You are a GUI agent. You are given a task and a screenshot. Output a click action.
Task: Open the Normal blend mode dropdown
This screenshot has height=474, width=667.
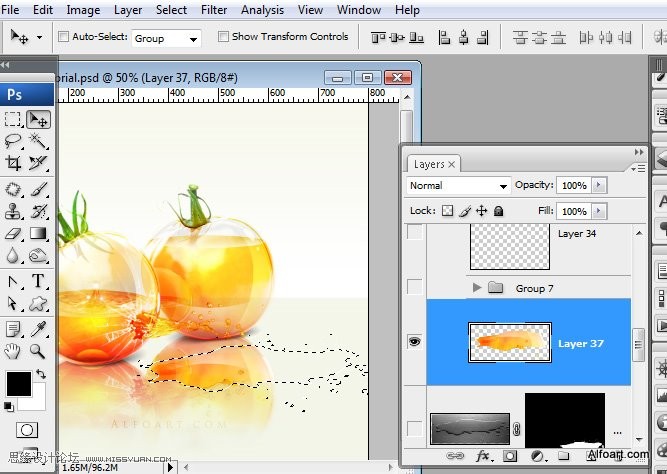pos(459,186)
